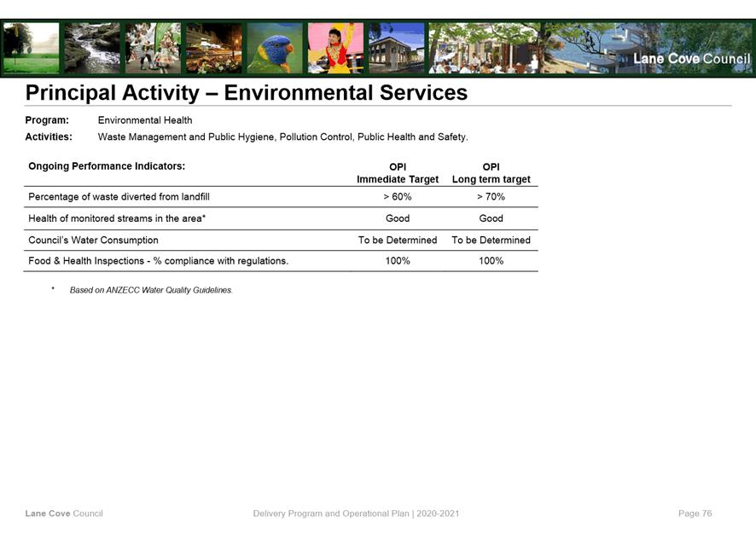Image resolution: width=756 pixels, height=534 pixels.
Task: Click the 'Program:' label
Action: point(47,120)
